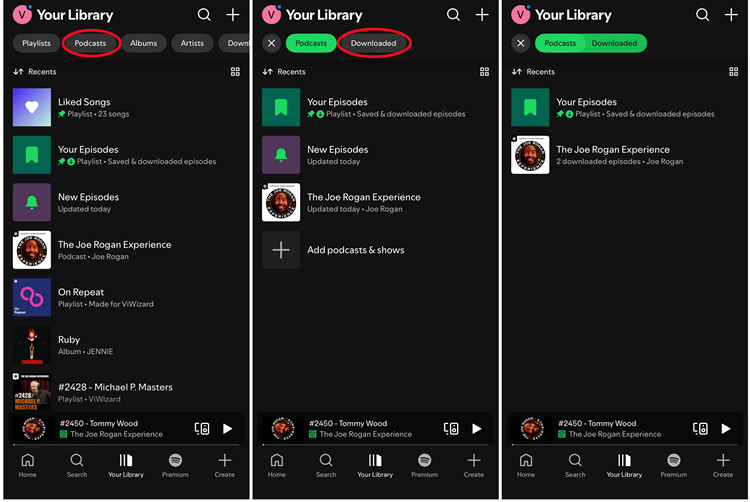This screenshot has width=750, height=502.
Task: Switch to grid view in right screen
Action: coord(734,72)
